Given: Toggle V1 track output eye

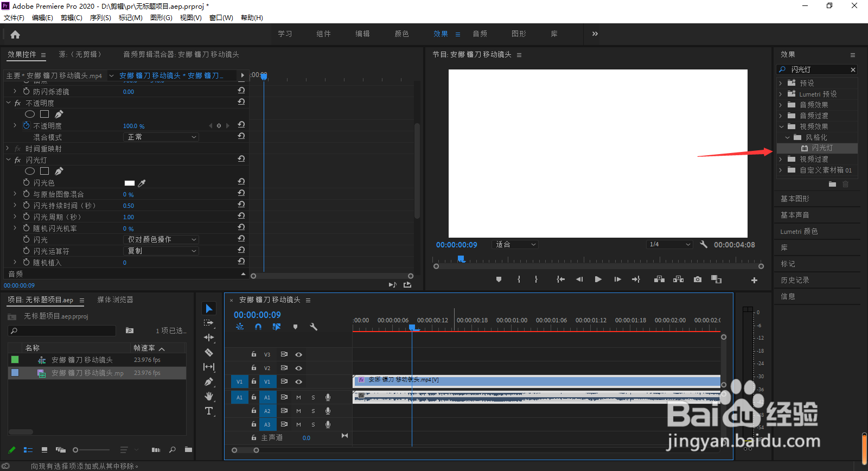Looking at the screenshot, I should [x=298, y=381].
